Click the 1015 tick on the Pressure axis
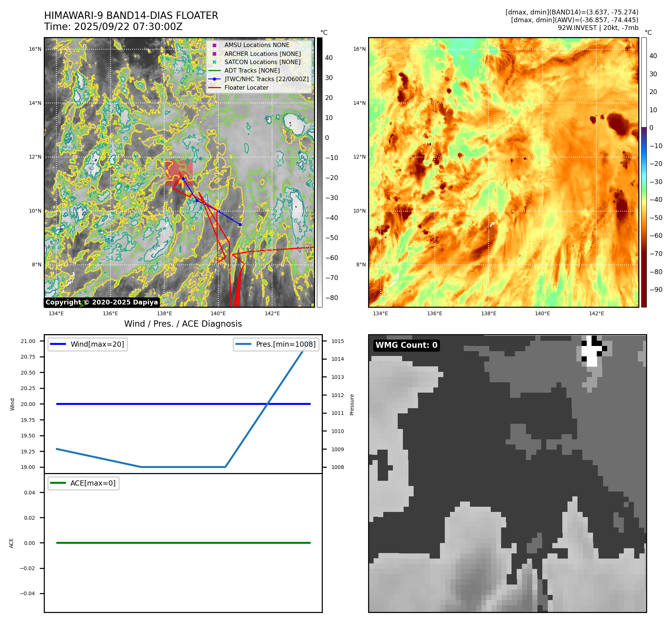The width and height of the screenshot is (672, 626). coord(338,341)
